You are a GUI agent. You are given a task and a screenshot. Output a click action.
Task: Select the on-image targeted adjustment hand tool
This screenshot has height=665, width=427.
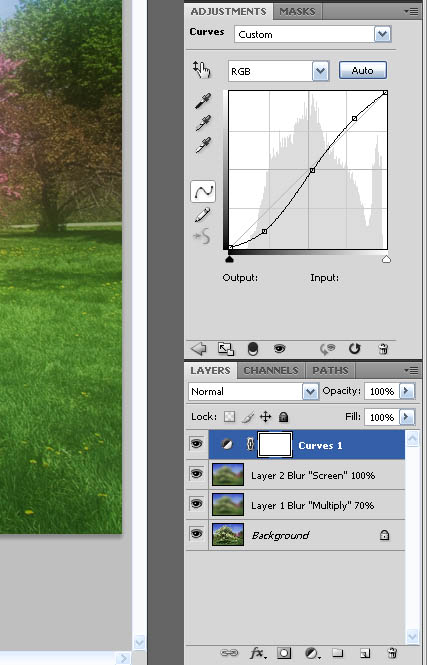201,70
